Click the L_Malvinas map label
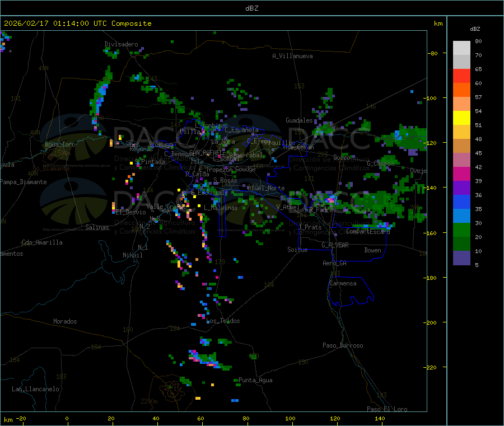 tap(221, 208)
